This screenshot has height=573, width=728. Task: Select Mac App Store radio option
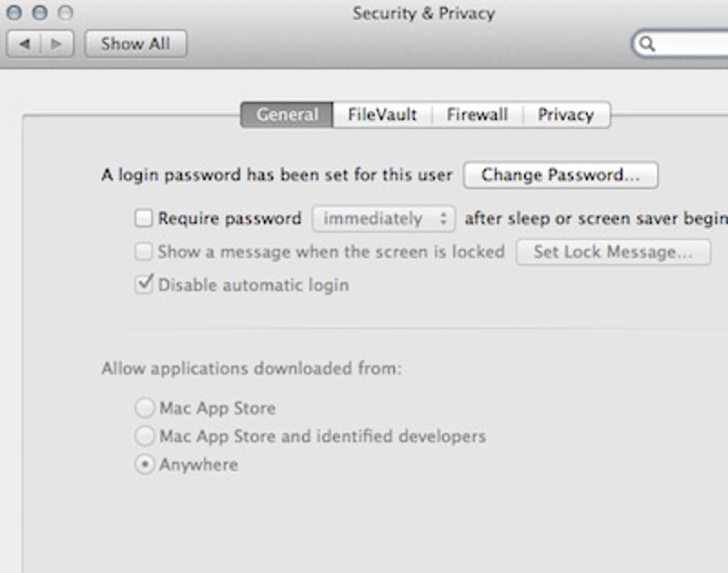(x=145, y=407)
